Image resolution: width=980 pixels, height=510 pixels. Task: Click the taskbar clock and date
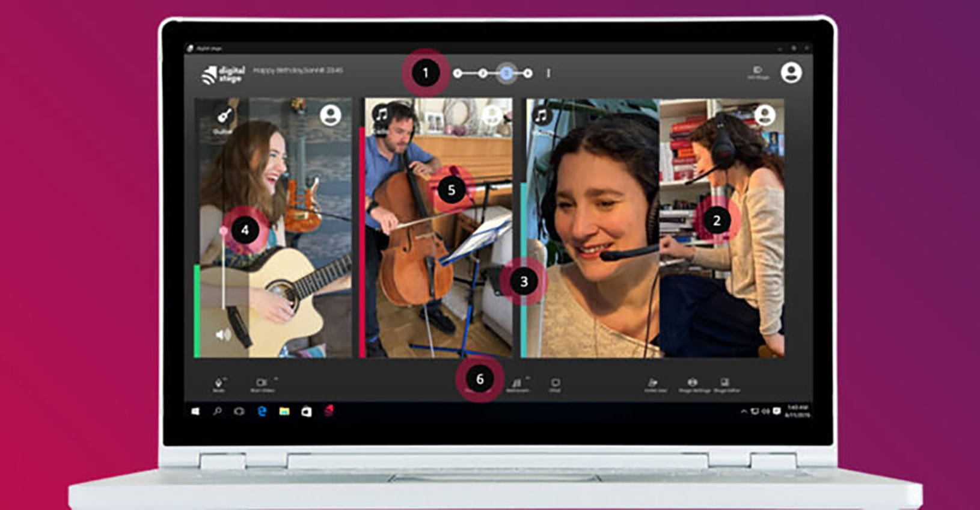click(x=797, y=411)
